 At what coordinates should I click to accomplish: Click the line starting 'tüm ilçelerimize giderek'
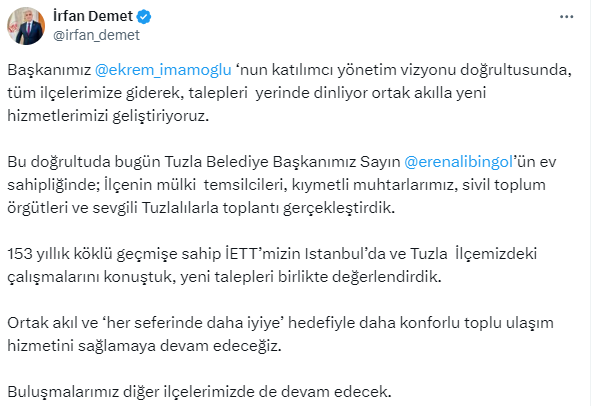click(x=247, y=93)
